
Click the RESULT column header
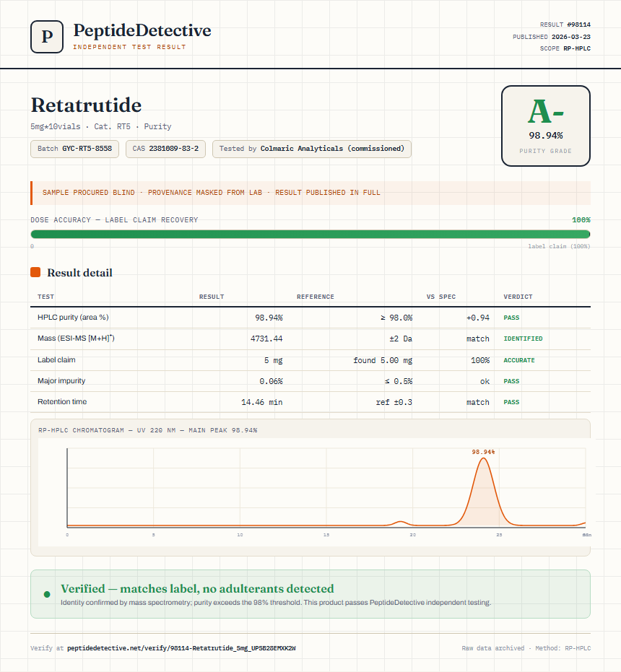click(x=212, y=297)
